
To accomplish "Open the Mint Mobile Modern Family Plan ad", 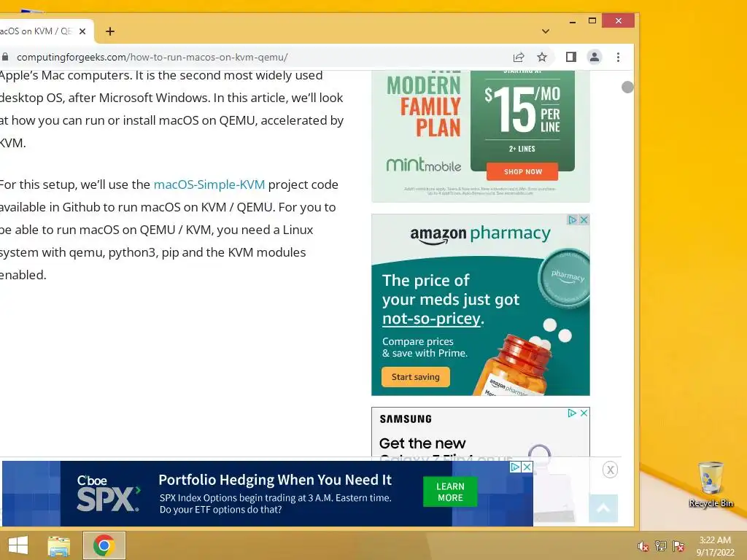I will (x=480, y=136).
